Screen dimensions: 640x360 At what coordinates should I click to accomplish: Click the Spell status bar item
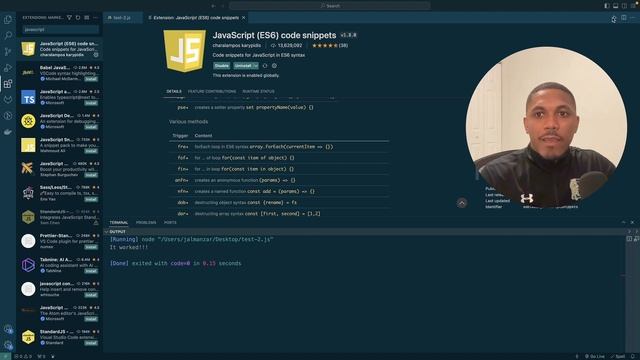618,356
